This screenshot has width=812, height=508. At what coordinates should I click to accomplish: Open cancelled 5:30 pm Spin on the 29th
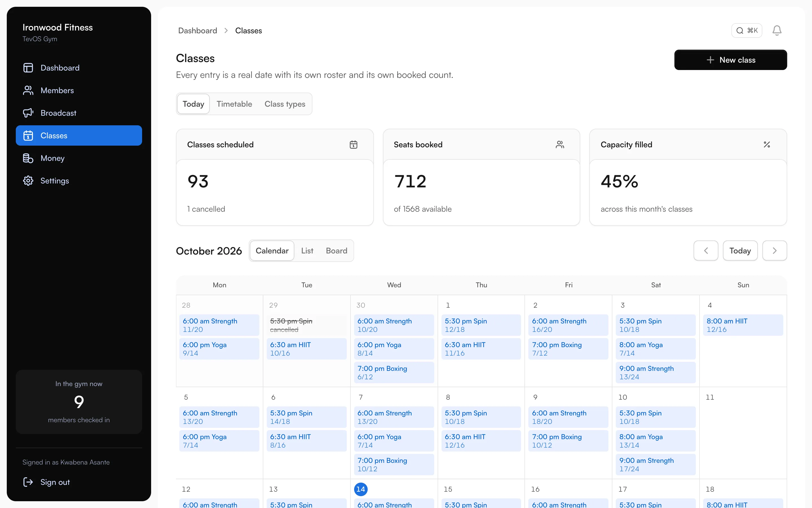pyautogui.click(x=306, y=325)
